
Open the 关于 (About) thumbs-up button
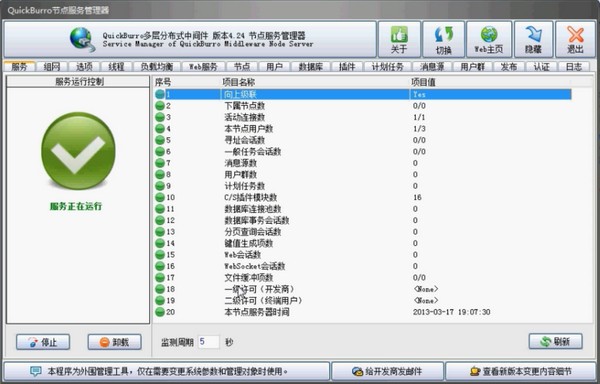[x=399, y=39]
